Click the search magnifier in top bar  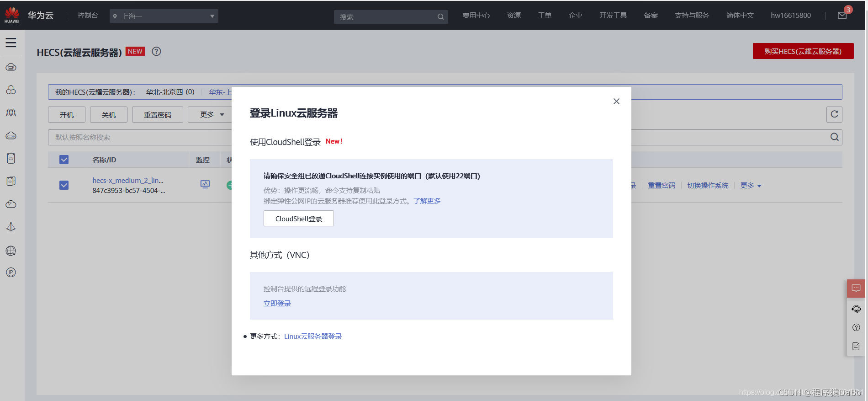tap(440, 17)
